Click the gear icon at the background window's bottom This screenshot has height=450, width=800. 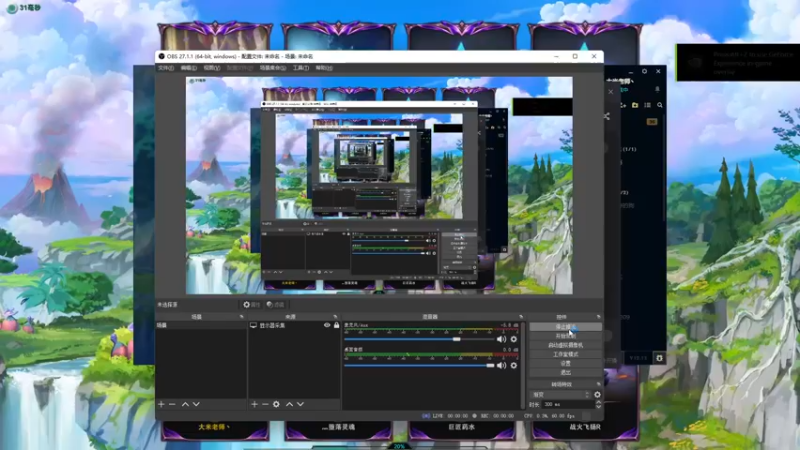pyautogui.click(x=659, y=358)
